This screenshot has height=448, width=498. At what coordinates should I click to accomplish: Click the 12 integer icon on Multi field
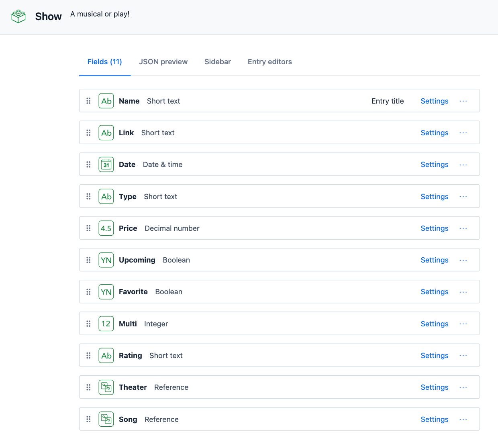click(x=106, y=324)
